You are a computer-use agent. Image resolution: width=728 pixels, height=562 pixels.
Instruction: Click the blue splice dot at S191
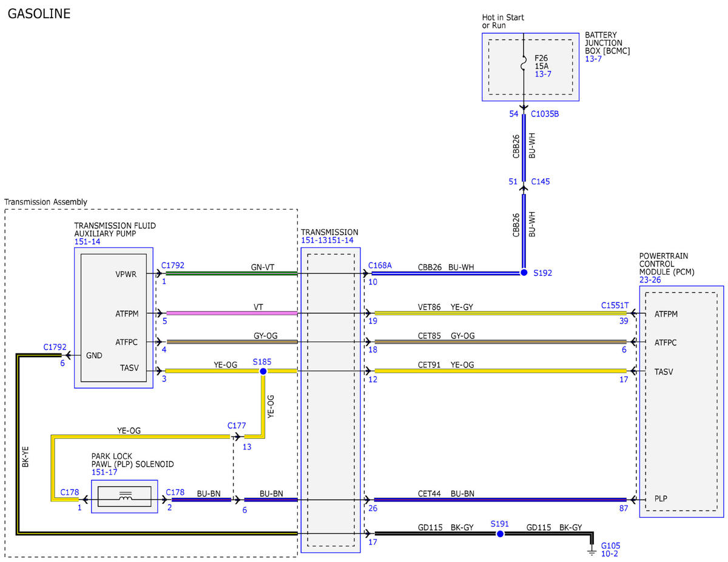tap(500, 534)
